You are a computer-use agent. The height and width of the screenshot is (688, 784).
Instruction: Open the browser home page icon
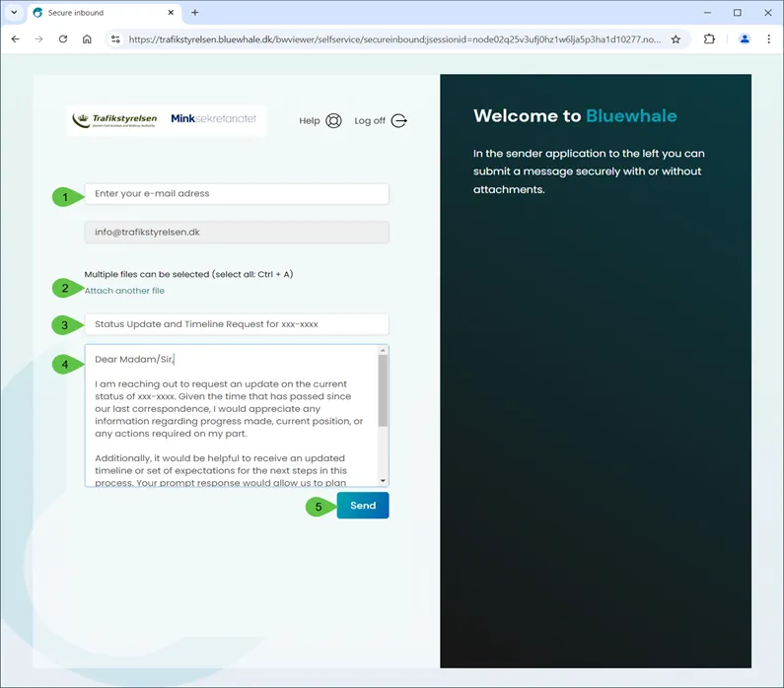click(x=87, y=39)
